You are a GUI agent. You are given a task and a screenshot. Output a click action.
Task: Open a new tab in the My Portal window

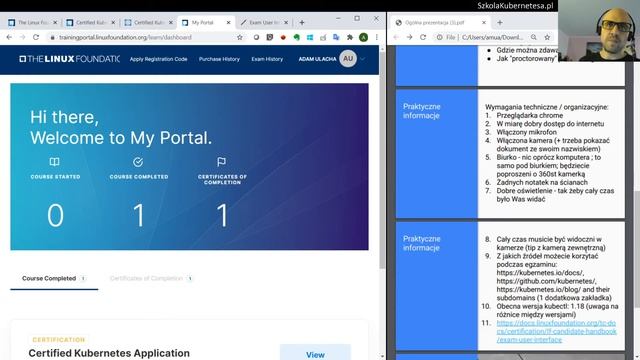(302, 22)
